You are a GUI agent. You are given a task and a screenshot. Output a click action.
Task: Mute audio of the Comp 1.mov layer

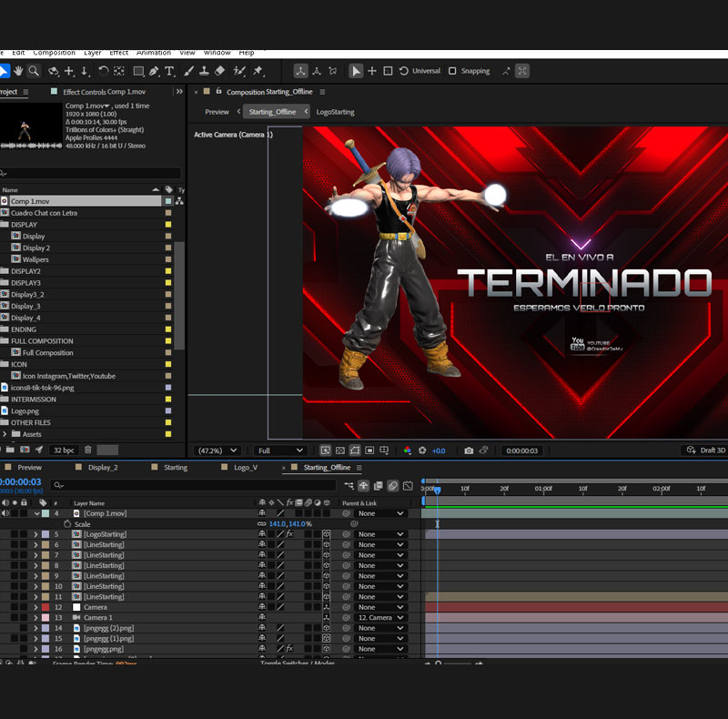click(5, 513)
